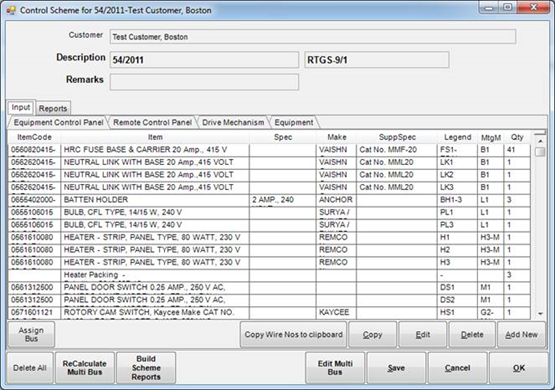The height and width of the screenshot is (390, 555).
Task: Switch to the Input tab
Action: pyautogui.click(x=21, y=108)
